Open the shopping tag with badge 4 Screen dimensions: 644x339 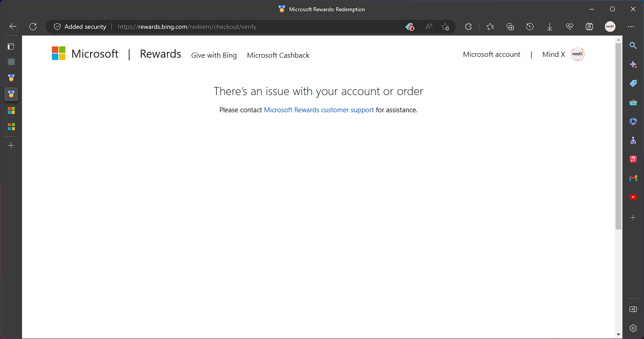409,27
